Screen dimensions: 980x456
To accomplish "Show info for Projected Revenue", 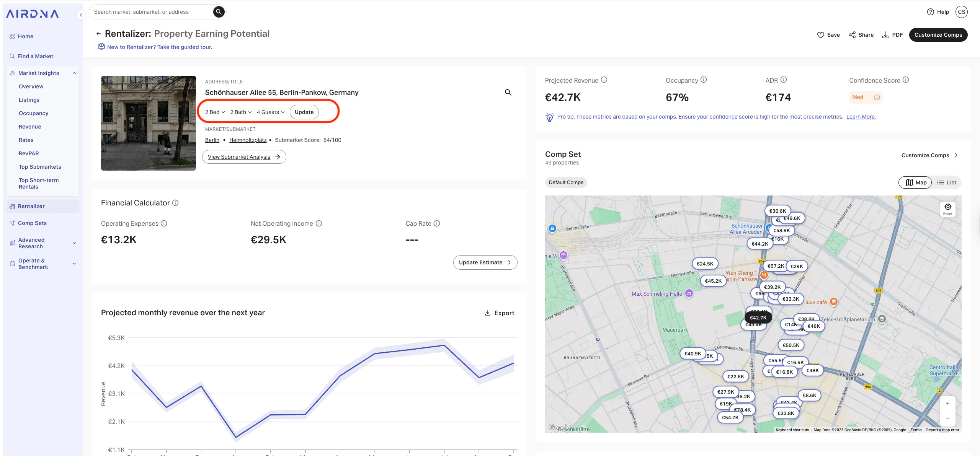I will [604, 80].
